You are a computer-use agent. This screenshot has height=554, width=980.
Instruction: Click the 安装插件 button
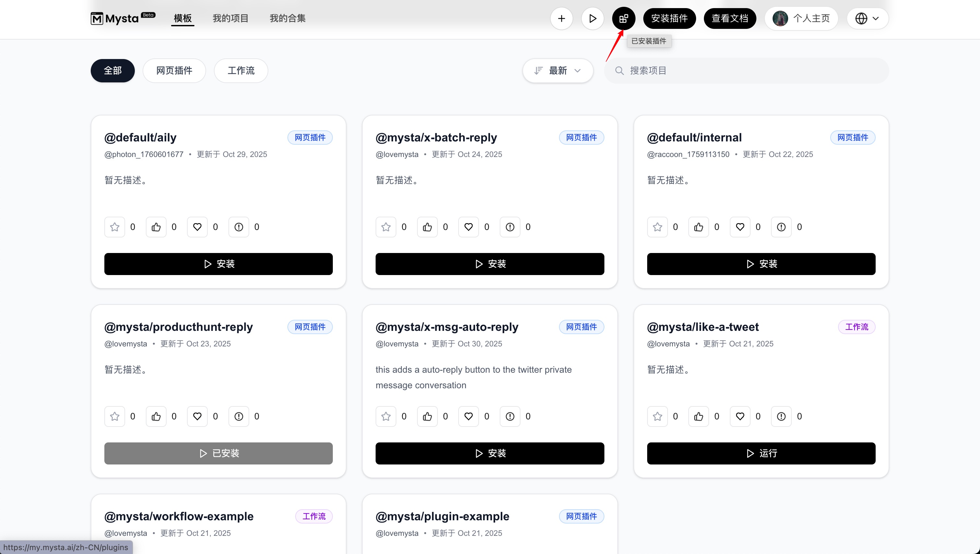point(669,18)
